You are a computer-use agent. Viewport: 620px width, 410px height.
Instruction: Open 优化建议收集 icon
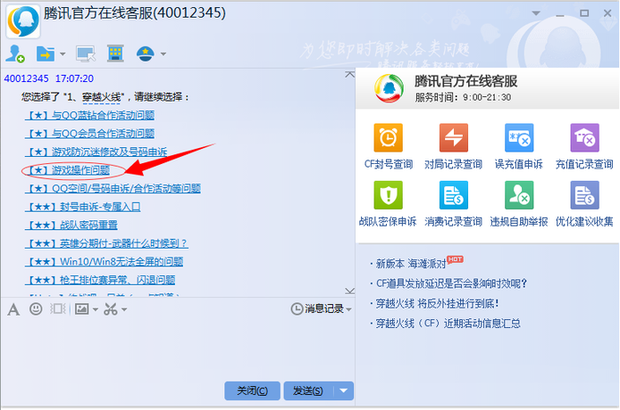pos(584,195)
